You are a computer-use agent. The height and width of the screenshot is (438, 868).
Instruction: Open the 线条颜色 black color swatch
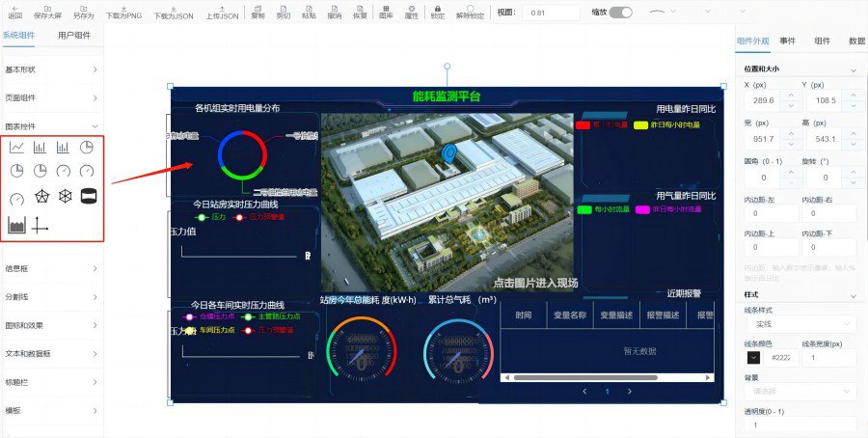tap(753, 358)
